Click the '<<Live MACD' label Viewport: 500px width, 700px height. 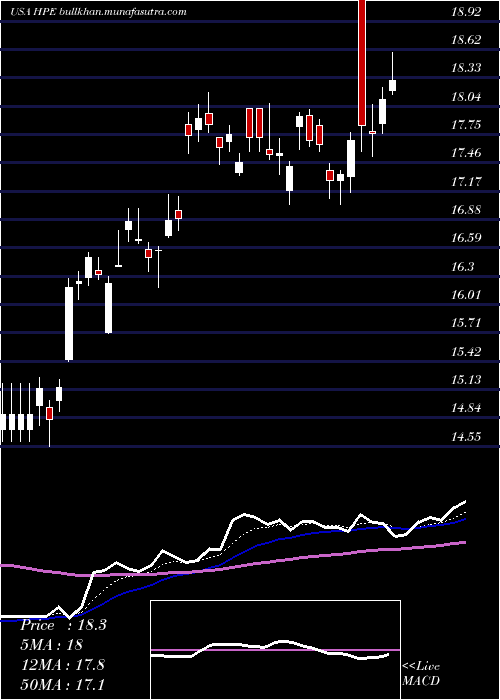(x=421, y=674)
